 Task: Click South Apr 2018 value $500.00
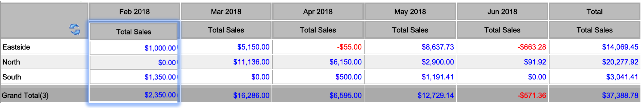349,77
